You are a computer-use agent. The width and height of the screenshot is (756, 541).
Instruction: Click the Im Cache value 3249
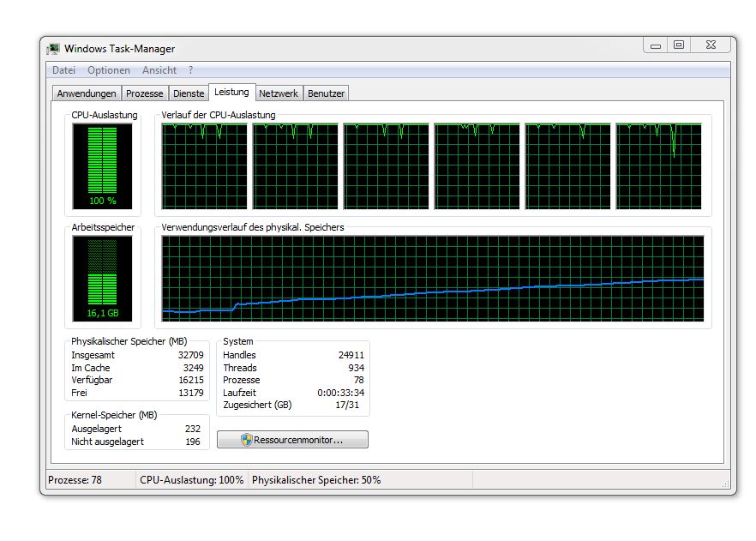pos(194,368)
